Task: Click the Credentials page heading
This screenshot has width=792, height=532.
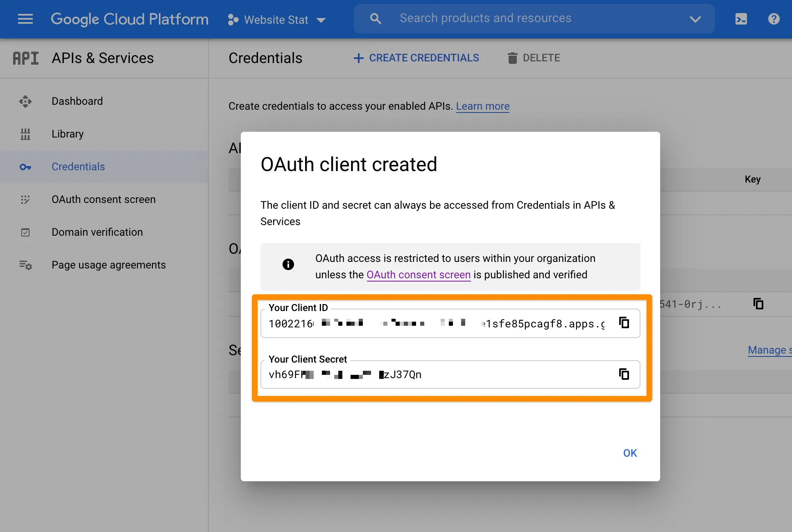Action: (265, 58)
